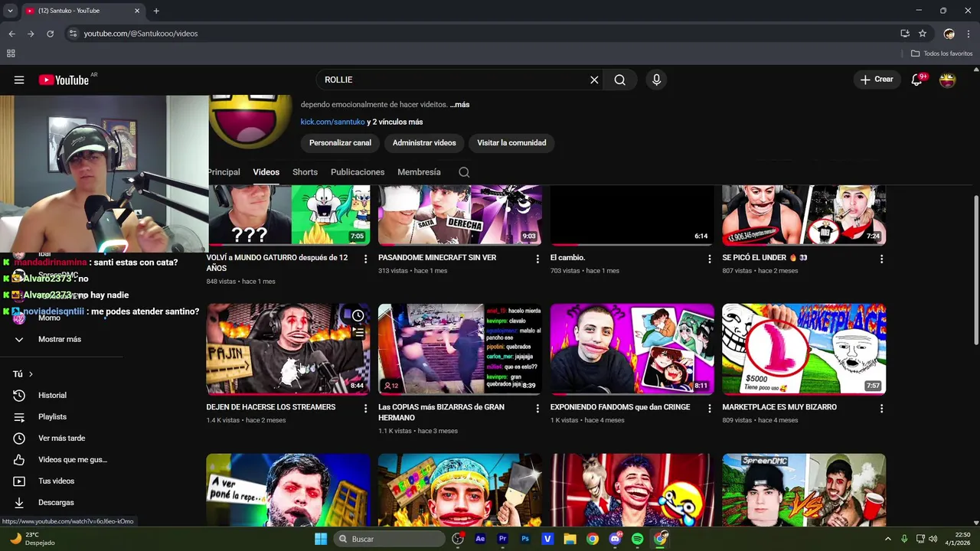Clear the ROLLIE search text

[x=594, y=80]
